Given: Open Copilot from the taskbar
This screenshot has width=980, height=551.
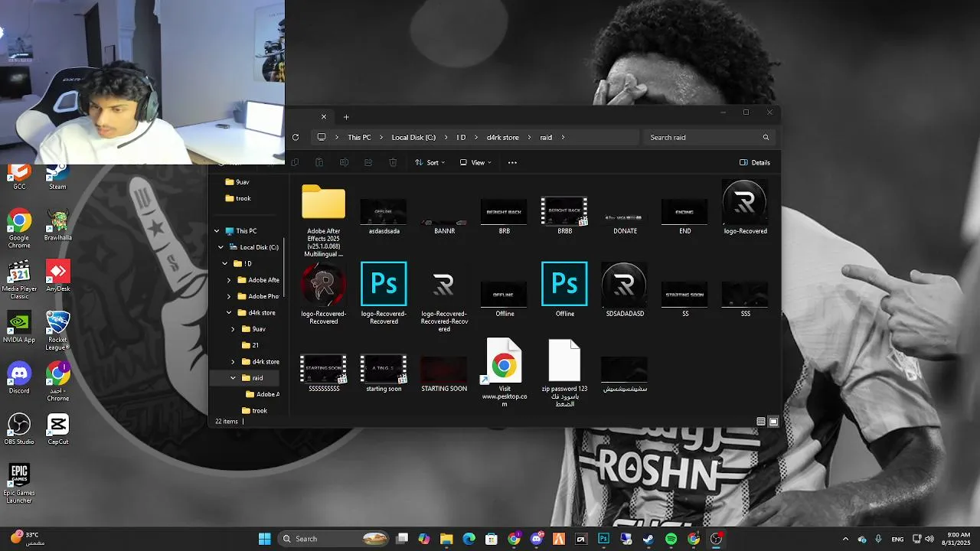Looking at the screenshot, I should 424,539.
